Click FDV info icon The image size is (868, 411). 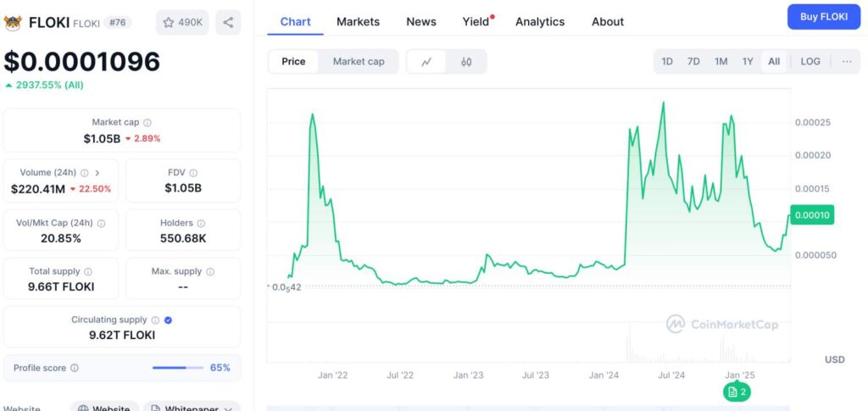(x=193, y=173)
